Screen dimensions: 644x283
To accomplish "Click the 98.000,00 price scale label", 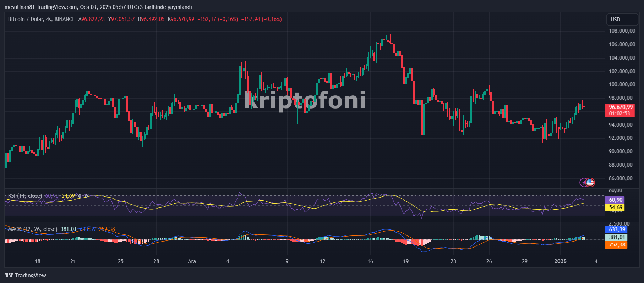I will [621, 98].
